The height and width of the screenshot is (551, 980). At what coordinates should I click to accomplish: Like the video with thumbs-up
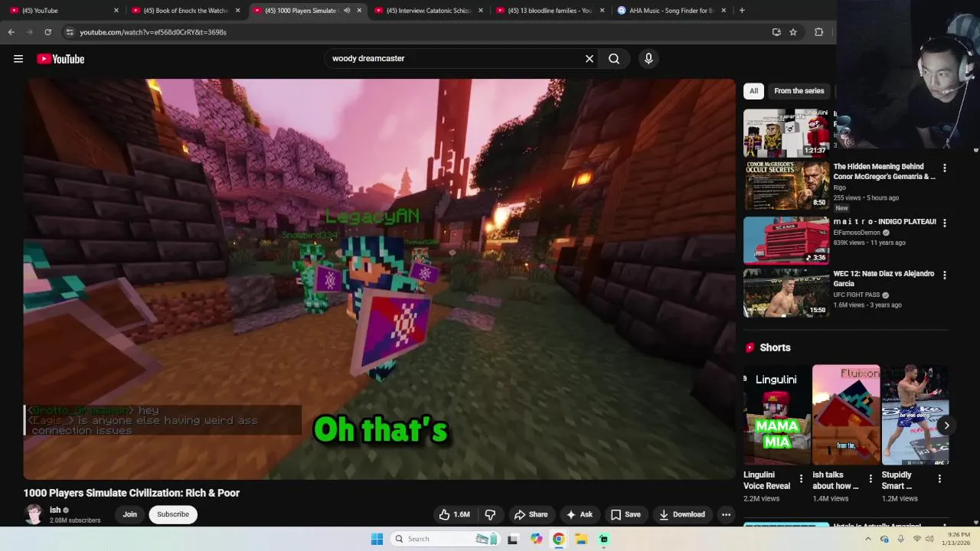click(454, 514)
